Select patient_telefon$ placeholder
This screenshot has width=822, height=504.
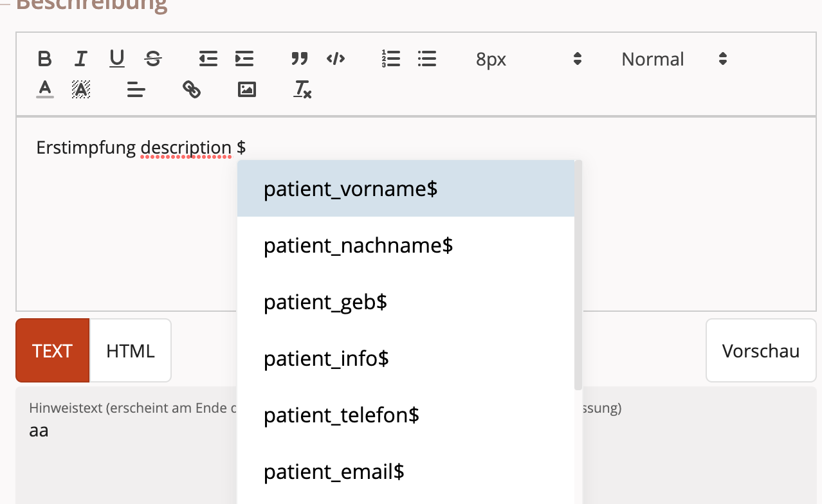[406, 415]
